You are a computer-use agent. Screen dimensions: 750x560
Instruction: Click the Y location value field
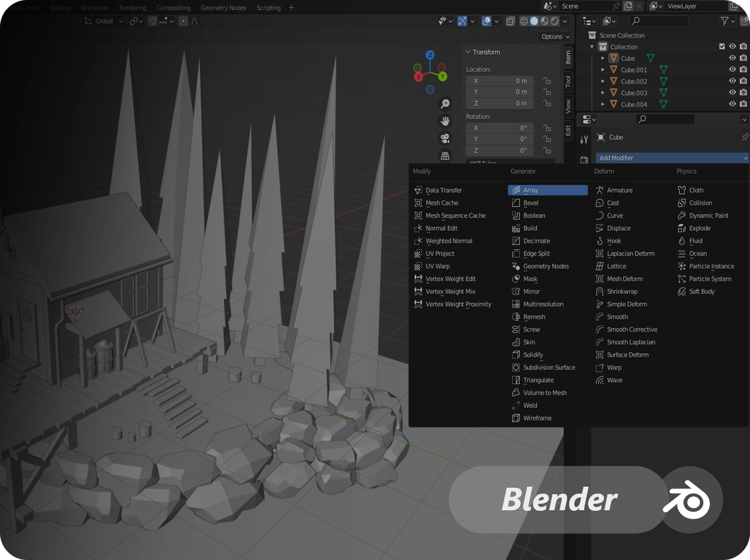tap(500, 92)
